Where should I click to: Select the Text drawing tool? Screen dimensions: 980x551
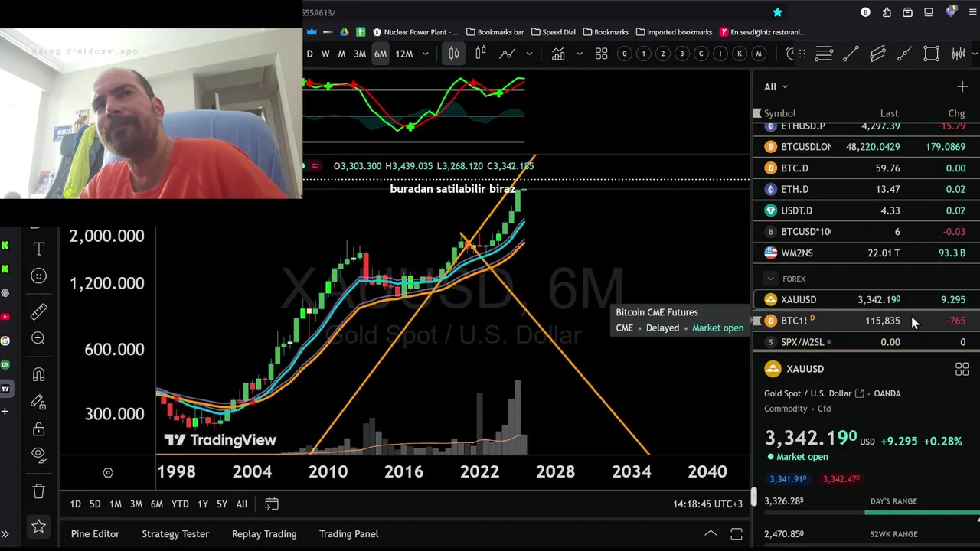[38, 249]
